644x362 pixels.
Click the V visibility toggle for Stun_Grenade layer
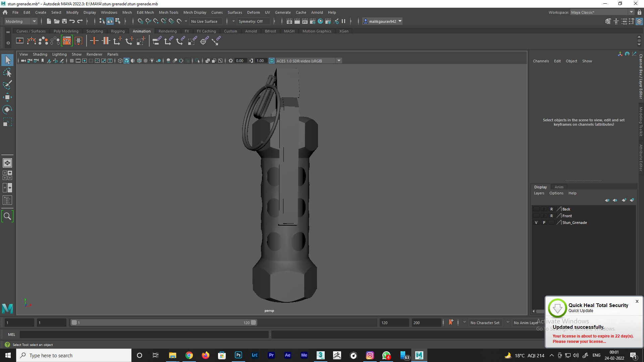click(x=536, y=222)
